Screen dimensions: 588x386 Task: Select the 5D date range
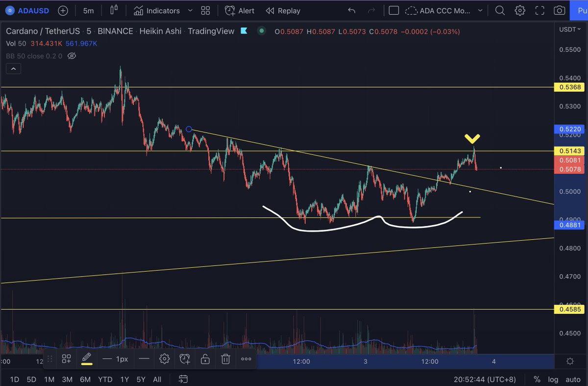point(31,379)
